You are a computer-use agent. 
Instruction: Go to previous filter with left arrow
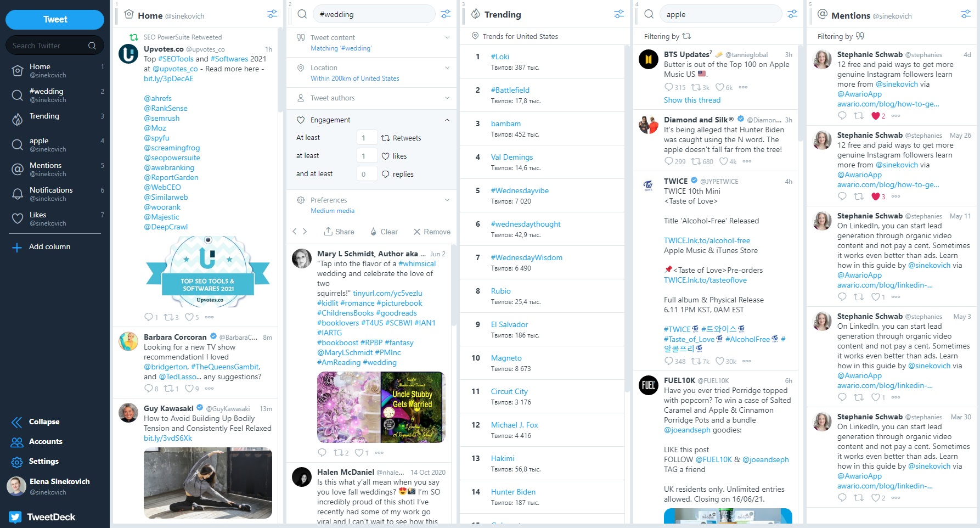click(x=295, y=231)
